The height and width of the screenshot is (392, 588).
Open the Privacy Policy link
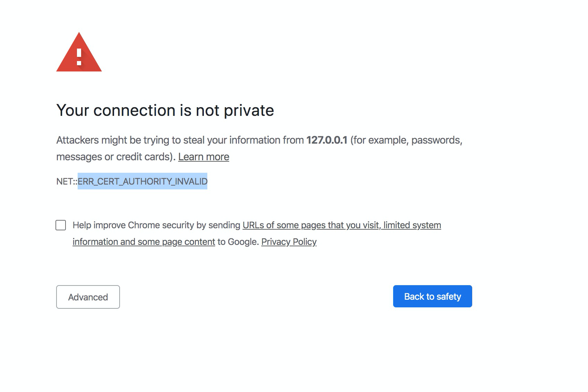[289, 242]
